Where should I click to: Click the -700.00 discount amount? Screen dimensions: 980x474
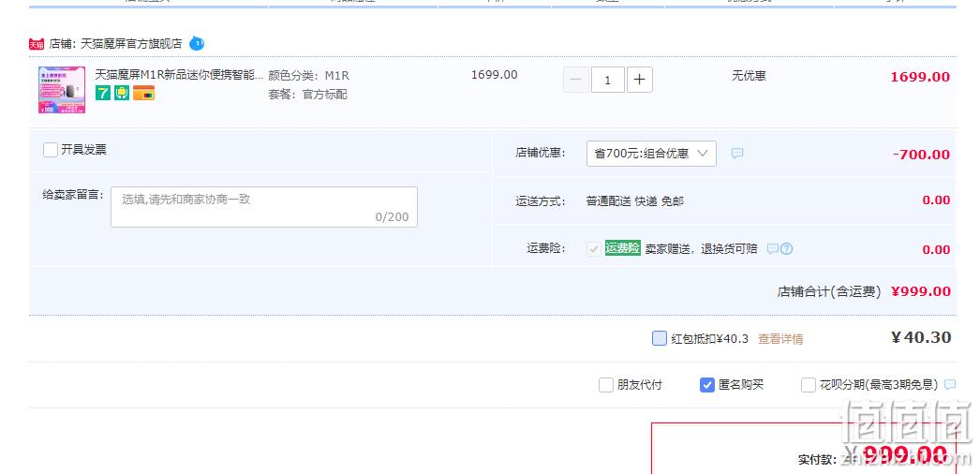click(x=921, y=155)
